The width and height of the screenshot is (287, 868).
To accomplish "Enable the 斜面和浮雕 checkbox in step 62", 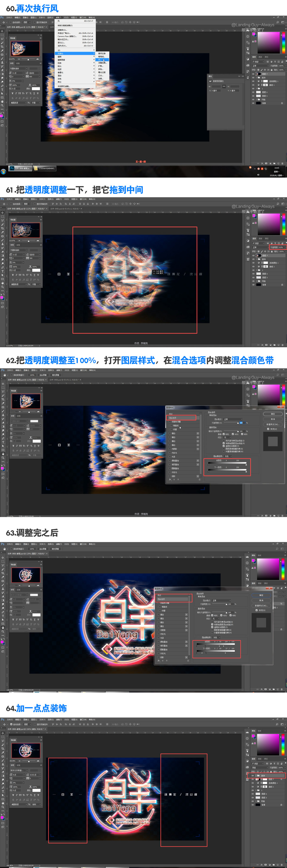I will [x=170, y=421].
